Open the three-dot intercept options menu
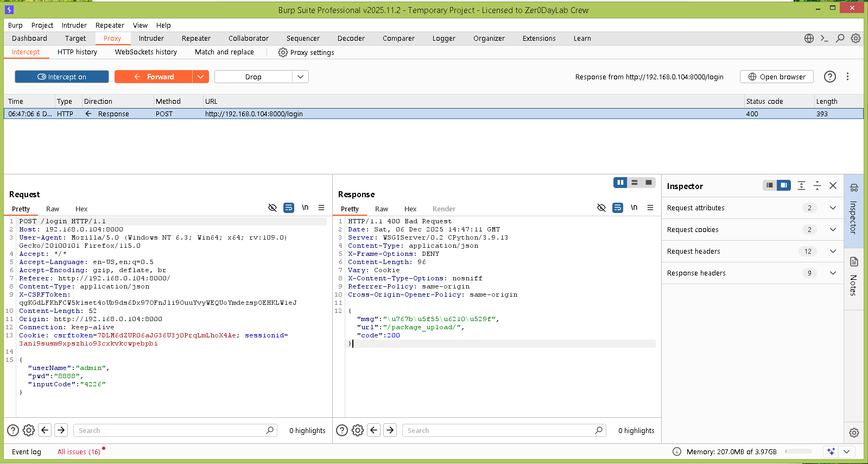The height and width of the screenshot is (464, 868). [x=847, y=77]
